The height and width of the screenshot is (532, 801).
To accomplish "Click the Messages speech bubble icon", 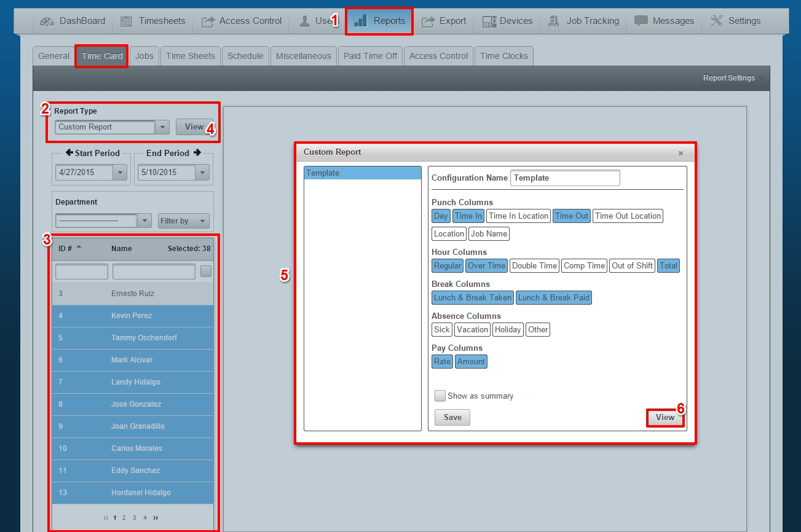I will pos(641,21).
